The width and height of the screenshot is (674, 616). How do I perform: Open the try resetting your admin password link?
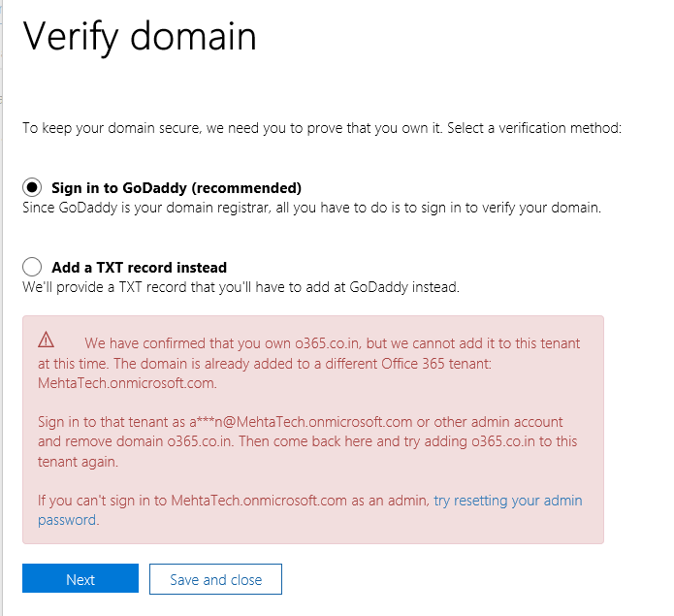click(507, 501)
